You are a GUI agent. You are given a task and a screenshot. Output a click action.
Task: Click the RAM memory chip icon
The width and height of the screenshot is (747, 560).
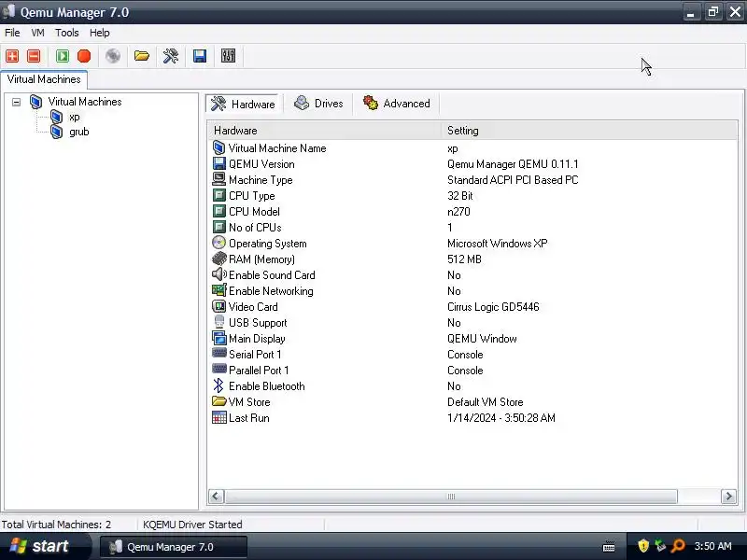[x=218, y=259]
